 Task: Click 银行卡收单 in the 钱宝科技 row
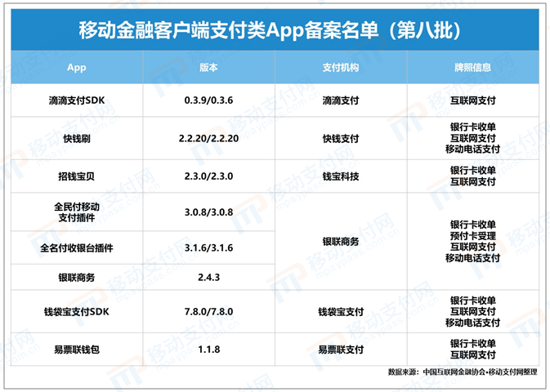point(473,171)
